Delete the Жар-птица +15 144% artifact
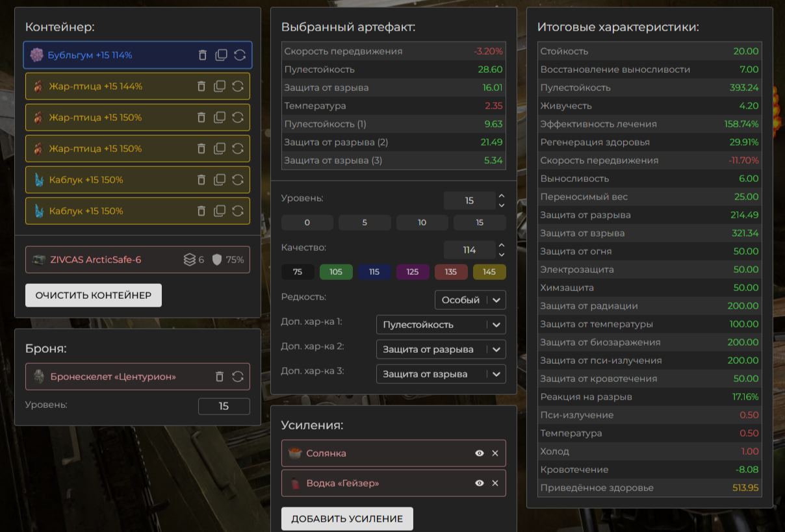Image resolution: width=785 pixels, height=532 pixels. (201, 86)
